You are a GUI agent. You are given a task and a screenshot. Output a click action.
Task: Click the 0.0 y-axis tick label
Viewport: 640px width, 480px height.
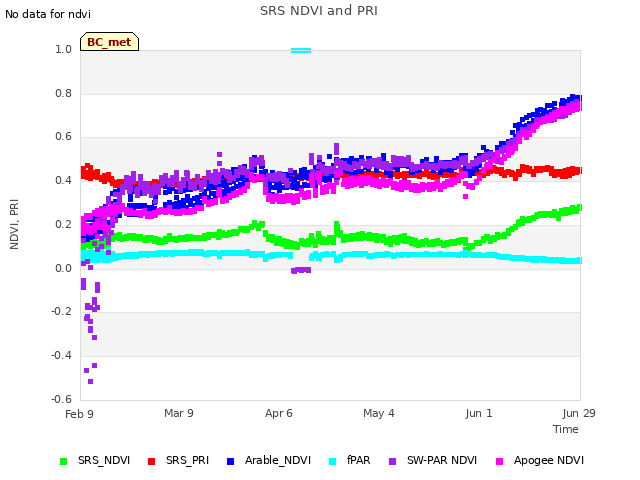63,268
